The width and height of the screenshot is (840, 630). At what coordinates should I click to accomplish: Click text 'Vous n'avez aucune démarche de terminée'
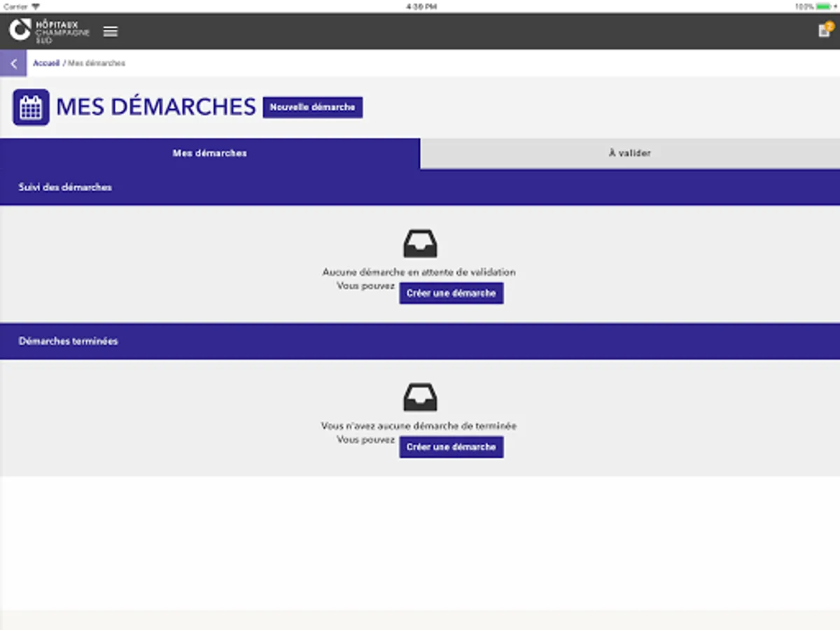pos(419,426)
